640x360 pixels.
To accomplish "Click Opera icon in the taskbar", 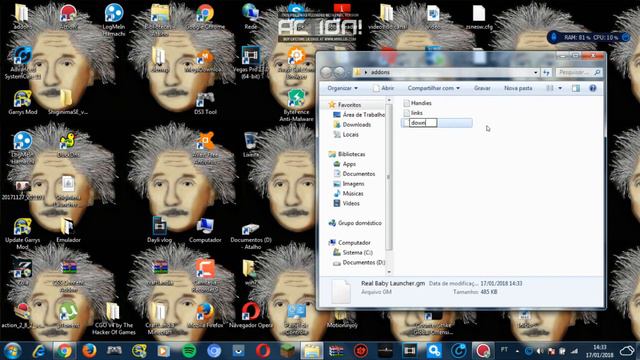I will point(263,351).
